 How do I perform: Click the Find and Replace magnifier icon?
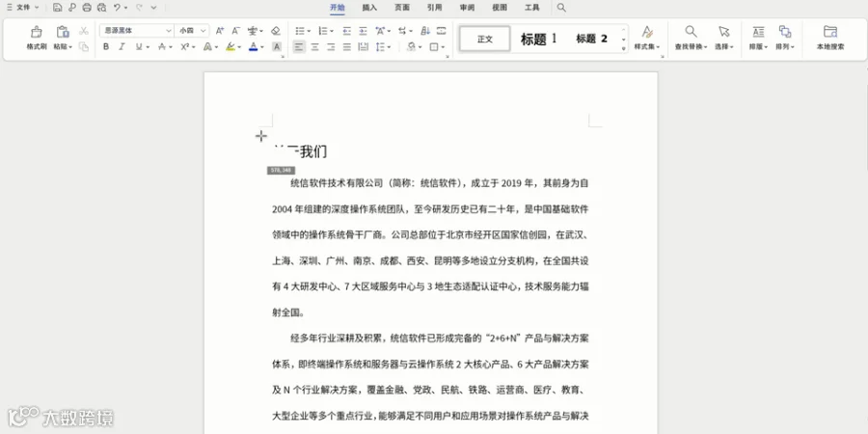(x=691, y=32)
